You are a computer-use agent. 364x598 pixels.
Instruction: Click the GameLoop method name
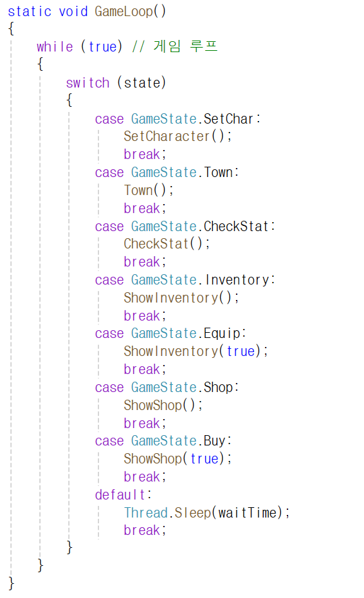[123, 11]
